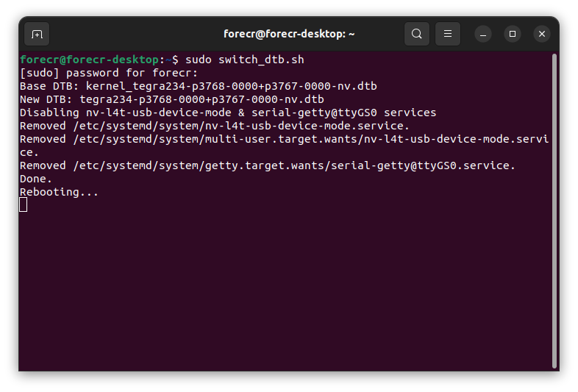This screenshot has width=578, height=392.
Task: Click the vertical scrollbar of the terminal
Action: (x=554, y=211)
